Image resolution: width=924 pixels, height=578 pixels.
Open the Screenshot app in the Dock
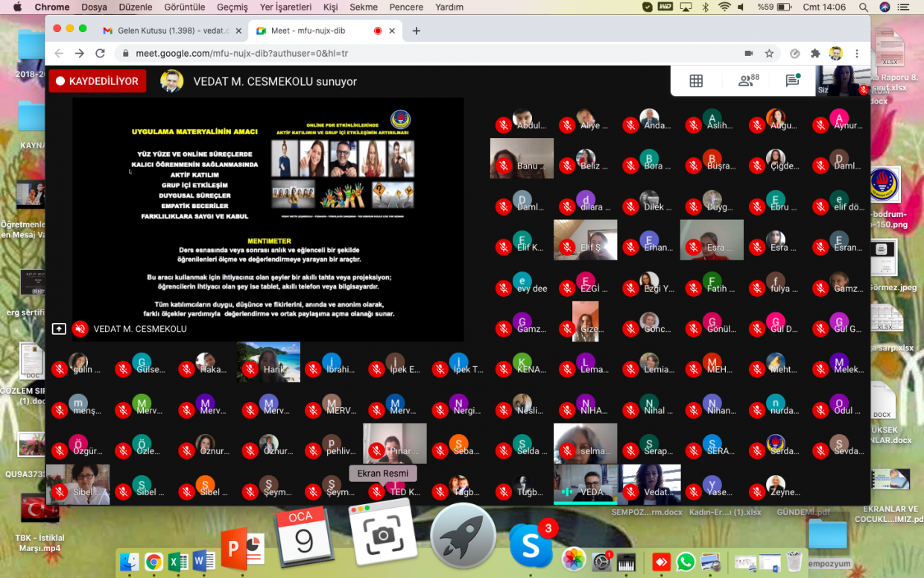383,531
